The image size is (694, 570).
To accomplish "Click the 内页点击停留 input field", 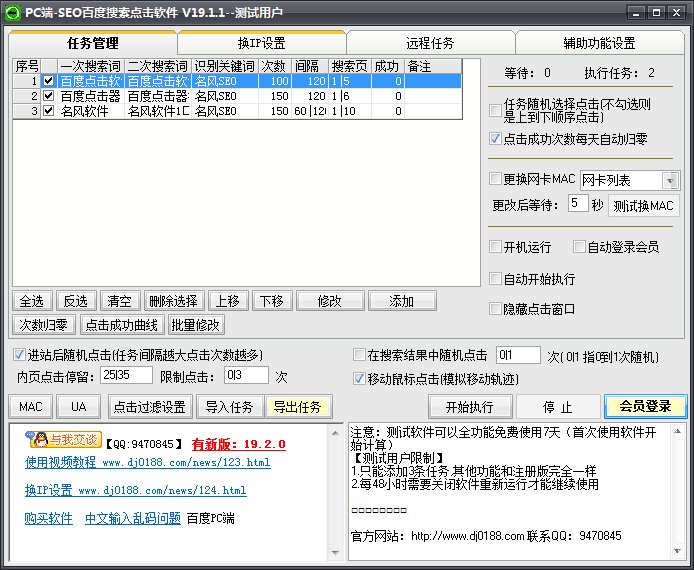I will click(x=127, y=376).
